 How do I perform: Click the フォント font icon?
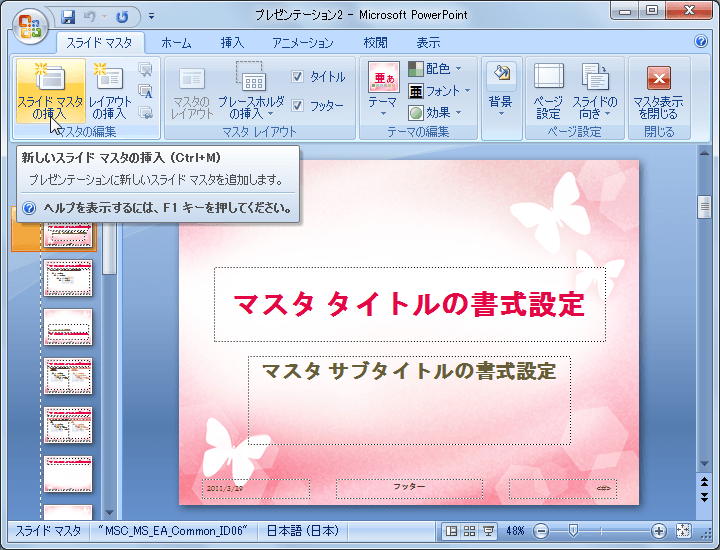416,91
